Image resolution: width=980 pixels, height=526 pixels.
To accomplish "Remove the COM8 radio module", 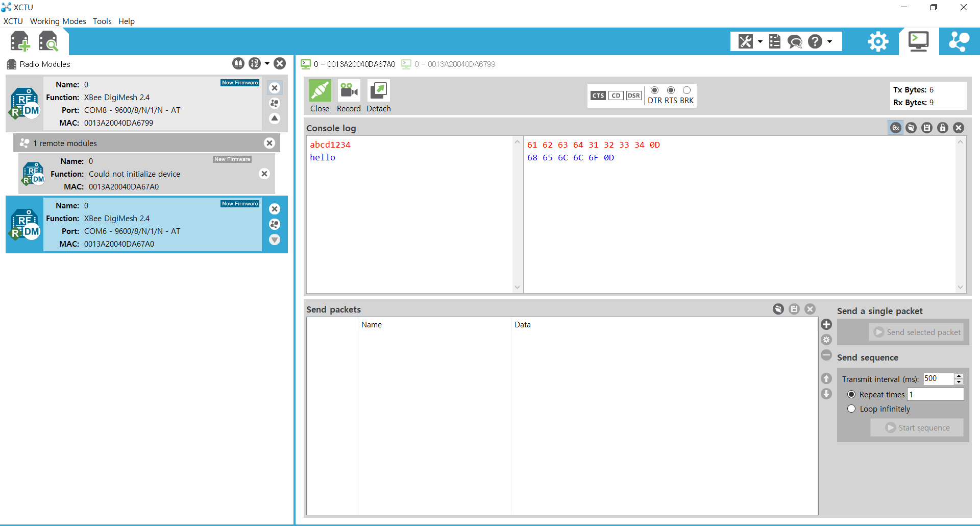I will point(275,88).
